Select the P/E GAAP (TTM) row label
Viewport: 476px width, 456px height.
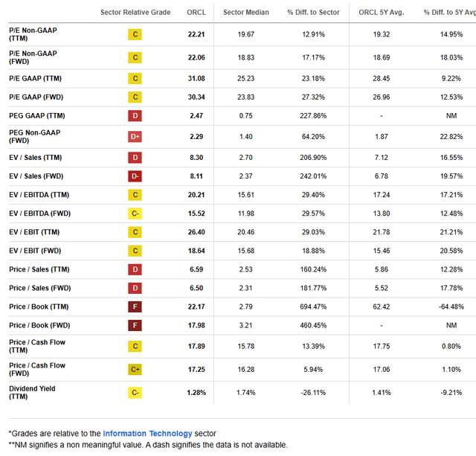(x=35, y=79)
